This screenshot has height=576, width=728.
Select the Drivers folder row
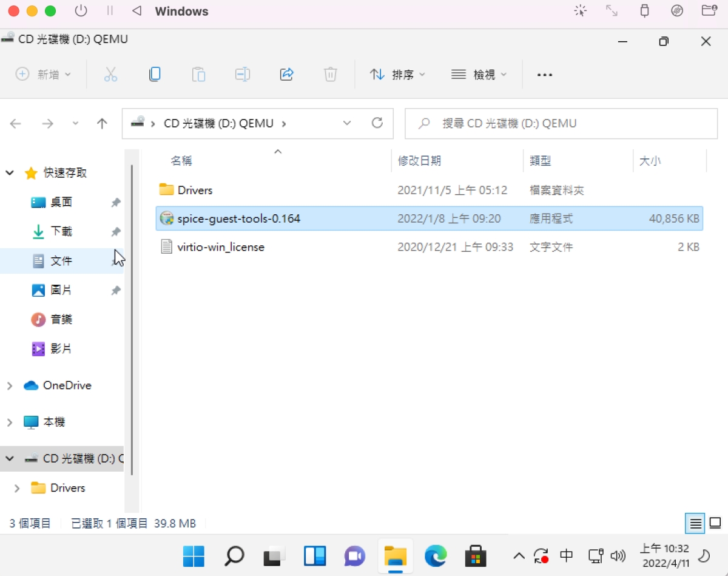[430, 190]
